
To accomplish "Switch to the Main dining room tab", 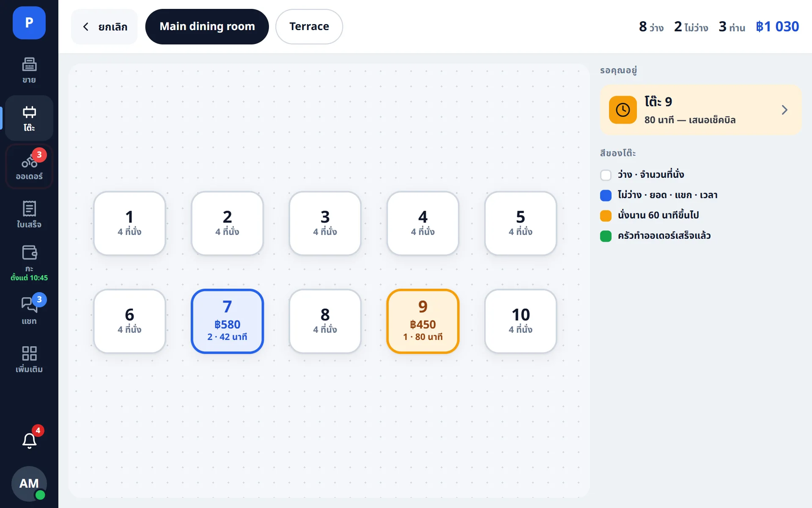I will click(x=207, y=27).
